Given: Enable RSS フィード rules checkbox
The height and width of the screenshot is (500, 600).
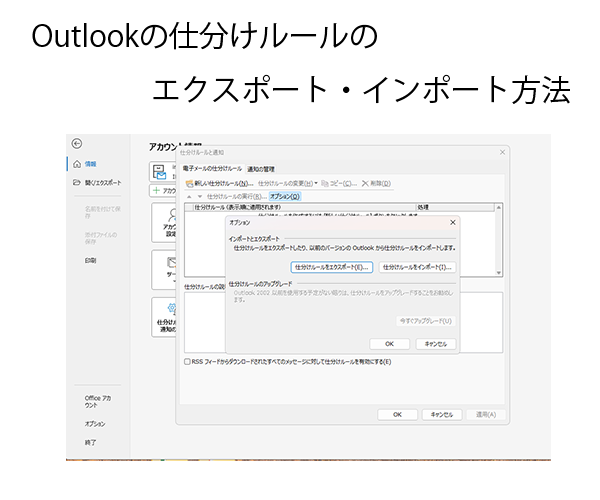Looking at the screenshot, I should point(187,361).
